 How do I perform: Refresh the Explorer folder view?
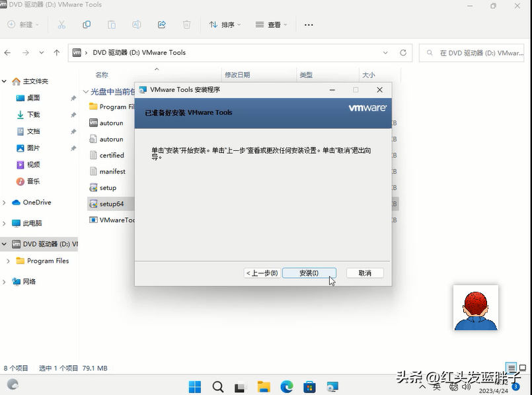click(403, 53)
